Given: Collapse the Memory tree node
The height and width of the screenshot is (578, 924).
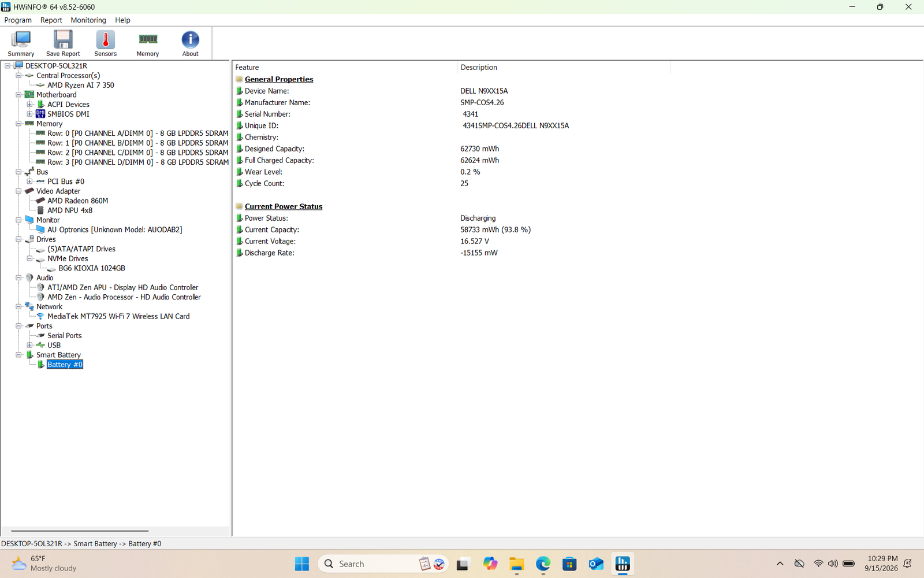Looking at the screenshot, I should [18, 124].
